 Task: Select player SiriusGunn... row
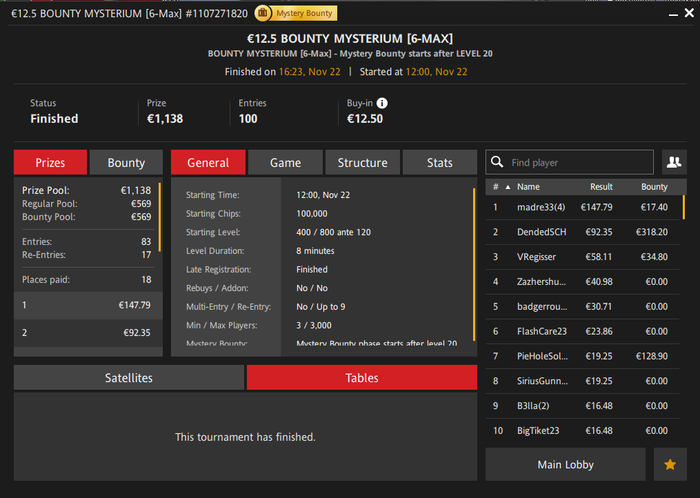[583, 381]
